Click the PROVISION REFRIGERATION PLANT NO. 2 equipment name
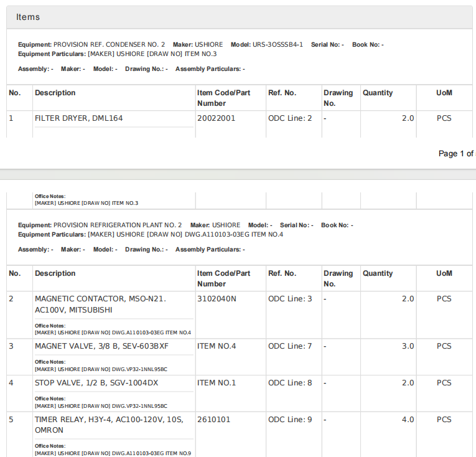The image size is (476, 457). (x=118, y=225)
